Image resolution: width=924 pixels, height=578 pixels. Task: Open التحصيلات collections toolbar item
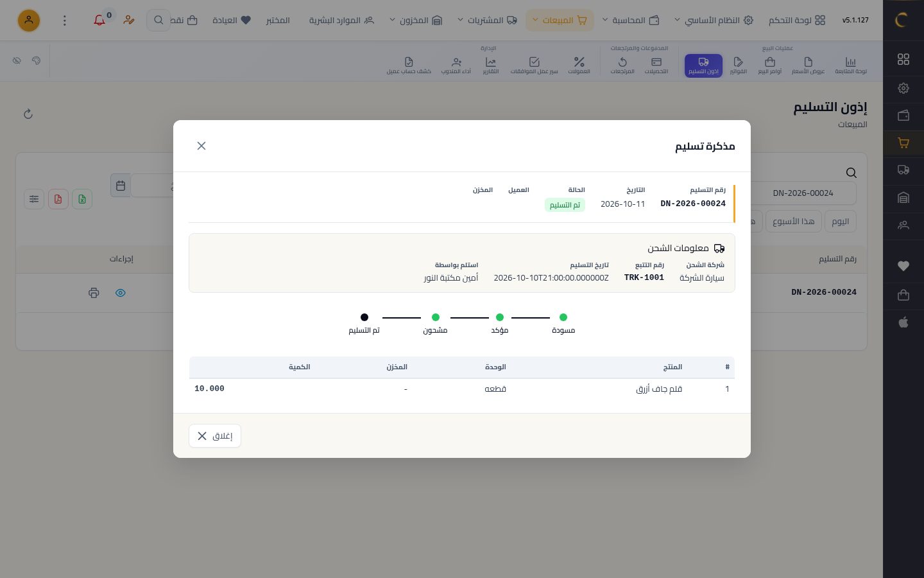tap(656, 66)
